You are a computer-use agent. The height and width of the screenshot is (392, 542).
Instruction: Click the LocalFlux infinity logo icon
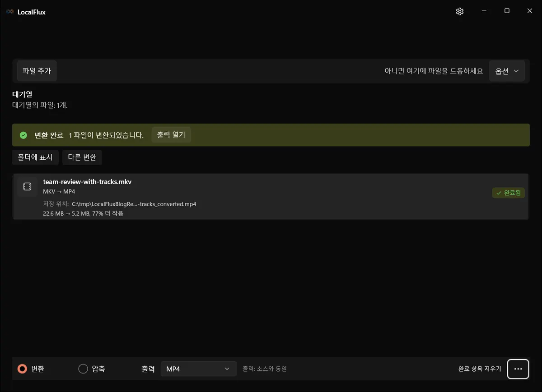10,12
